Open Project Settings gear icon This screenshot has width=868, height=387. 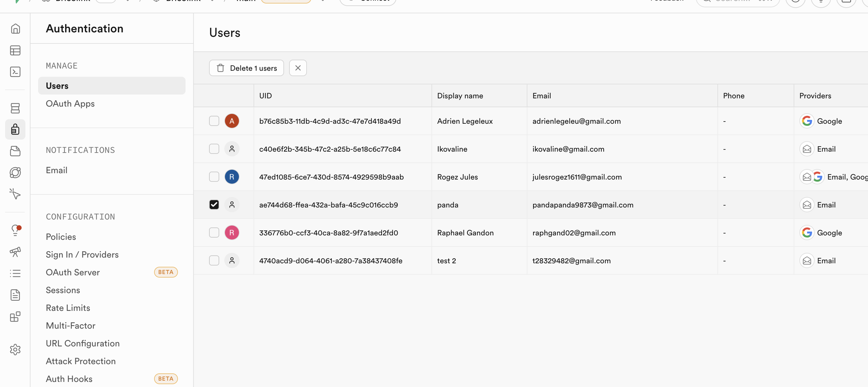coord(15,350)
